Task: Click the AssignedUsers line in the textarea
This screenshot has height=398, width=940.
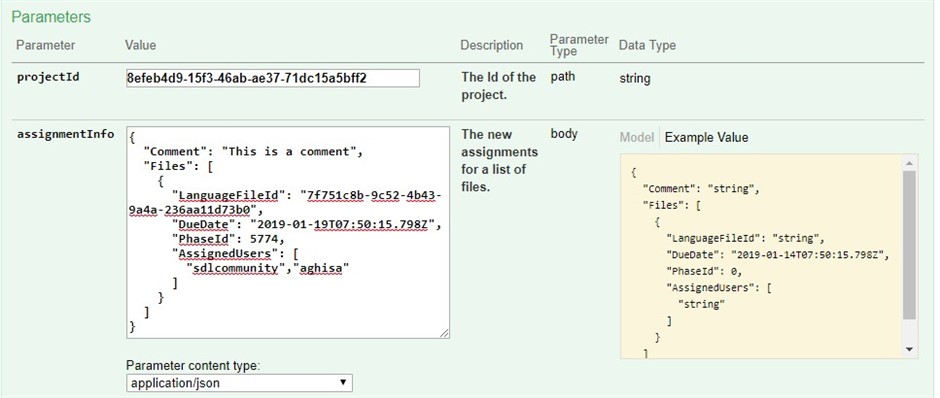Action: pyautogui.click(x=231, y=254)
